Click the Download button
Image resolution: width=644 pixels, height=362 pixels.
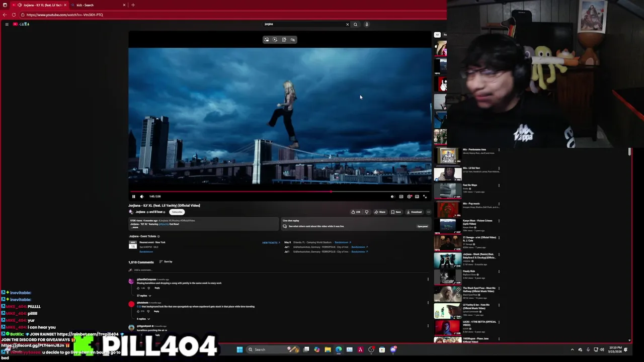point(414,212)
